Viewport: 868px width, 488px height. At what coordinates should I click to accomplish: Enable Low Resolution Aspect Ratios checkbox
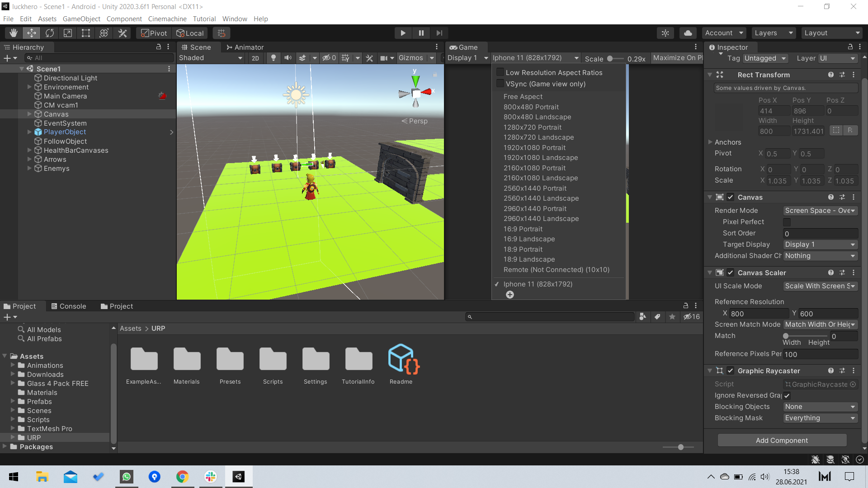click(x=500, y=72)
